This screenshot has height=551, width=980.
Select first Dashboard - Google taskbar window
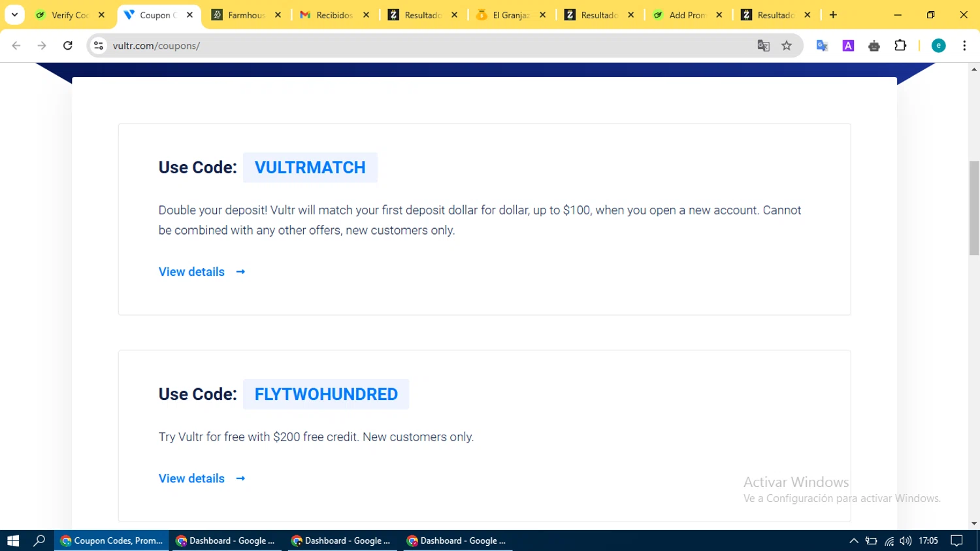(x=226, y=541)
